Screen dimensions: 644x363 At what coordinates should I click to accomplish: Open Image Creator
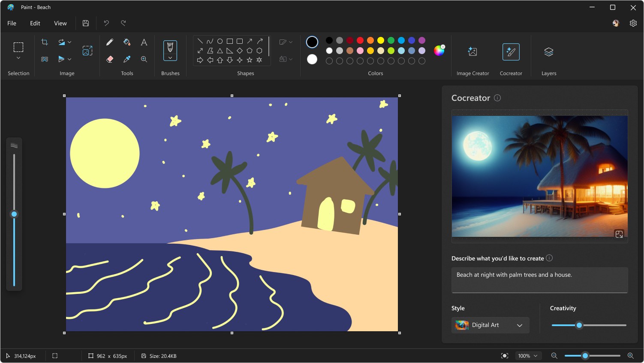coord(472,52)
